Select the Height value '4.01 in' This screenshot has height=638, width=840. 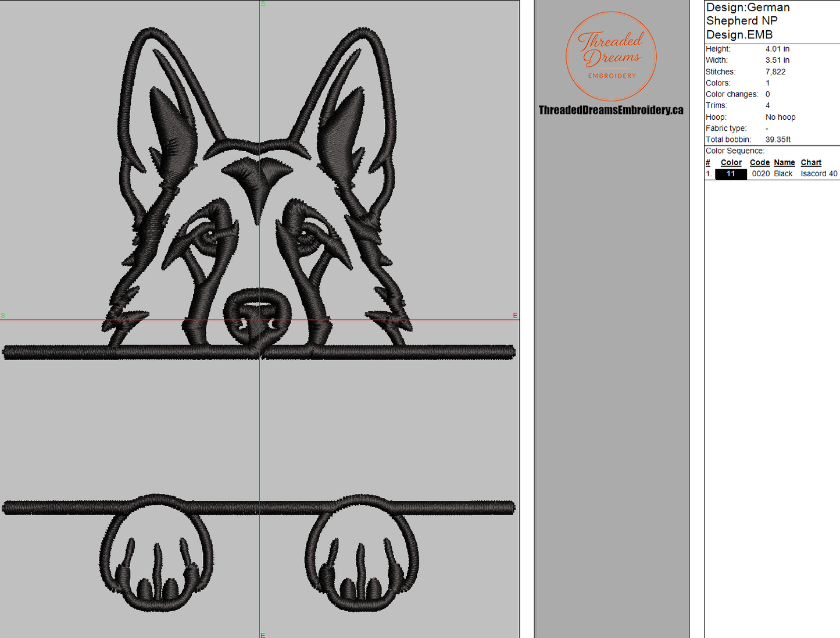pos(777,49)
